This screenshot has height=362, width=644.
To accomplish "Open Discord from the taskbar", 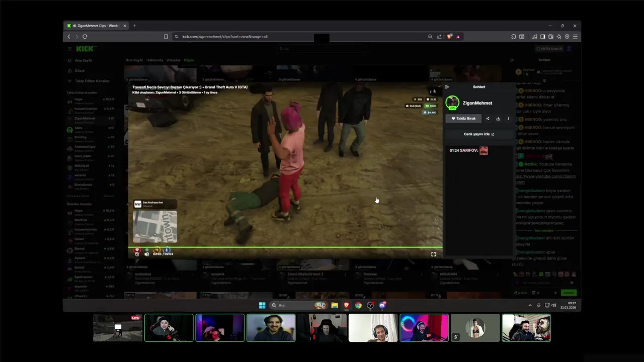I will tap(382, 305).
